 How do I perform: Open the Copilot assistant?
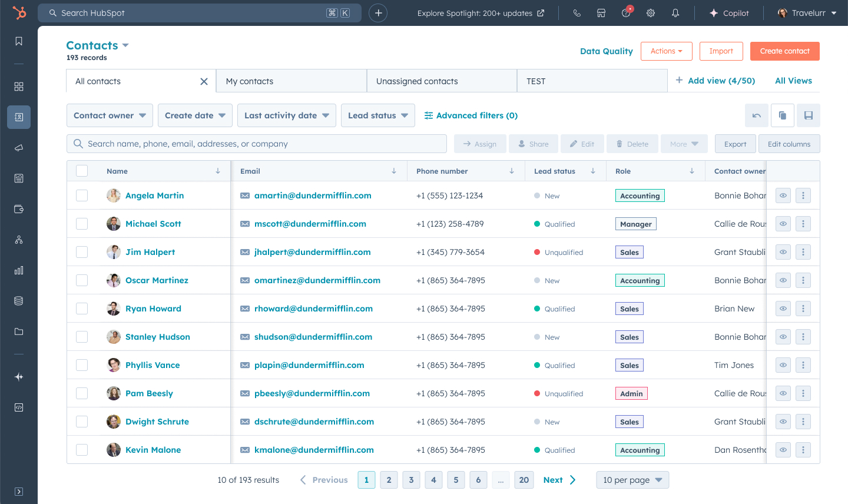[x=729, y=13]
